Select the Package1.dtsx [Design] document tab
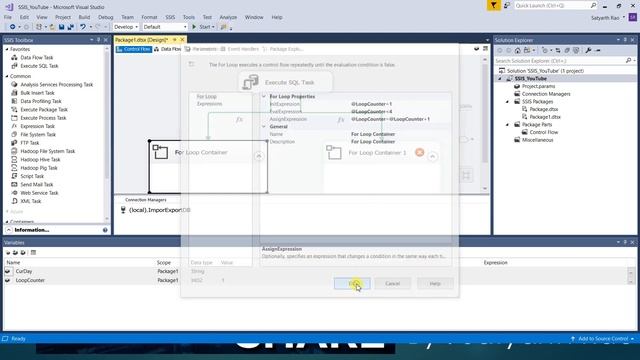Image resolution: width=640 pixels, height=360 pixels. [x=141, y=40]
